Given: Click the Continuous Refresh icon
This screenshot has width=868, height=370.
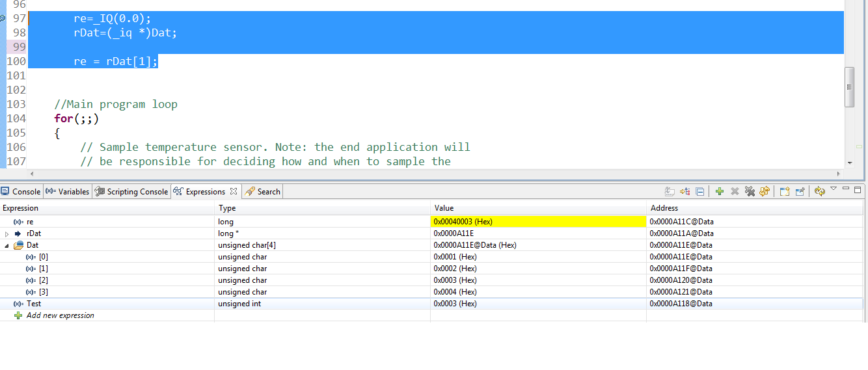Looking at the screenshot, I should pos(819,191).
